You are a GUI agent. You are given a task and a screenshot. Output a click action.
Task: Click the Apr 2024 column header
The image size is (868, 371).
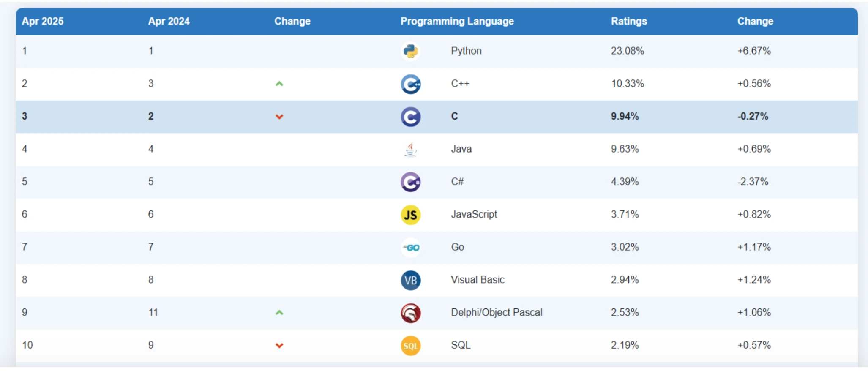(x=169, y=21)
